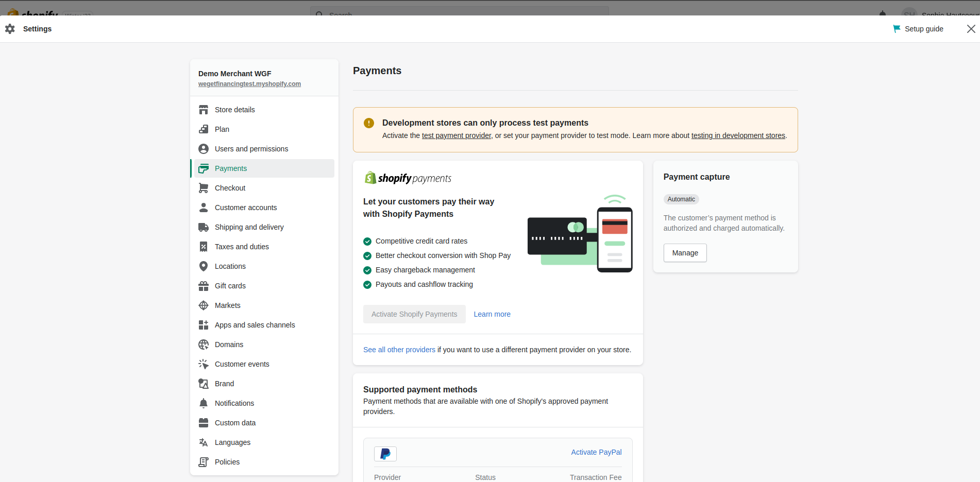The height and width of the screenshot is (482, 980).
Task: Click the Automatic payment capture badge
Action: 681,199
